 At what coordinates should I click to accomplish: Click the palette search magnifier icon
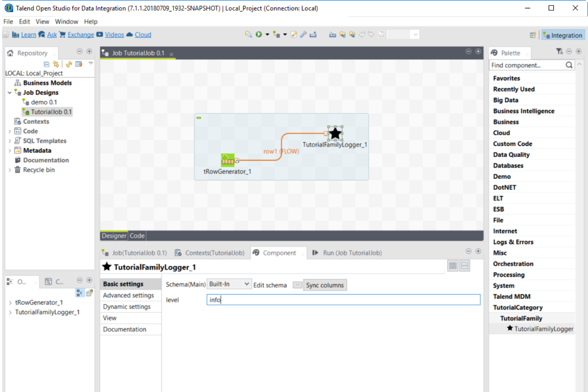[569, 65]
